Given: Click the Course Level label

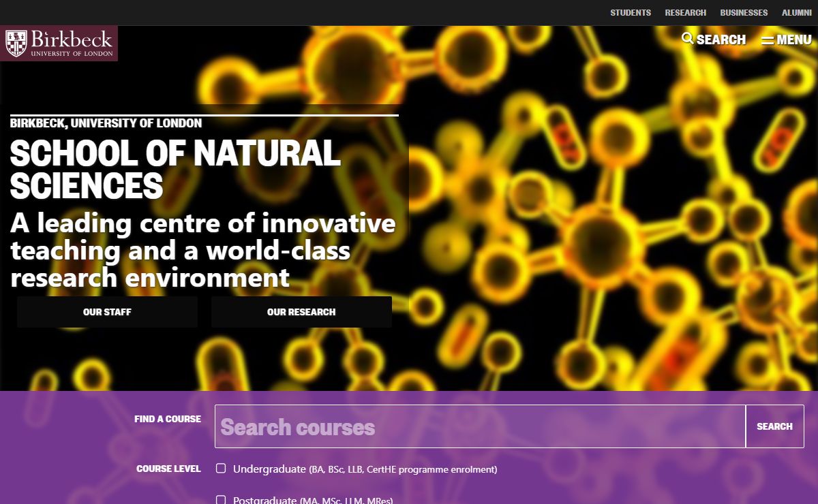Looking at the screenshot, I should (168, 469).
